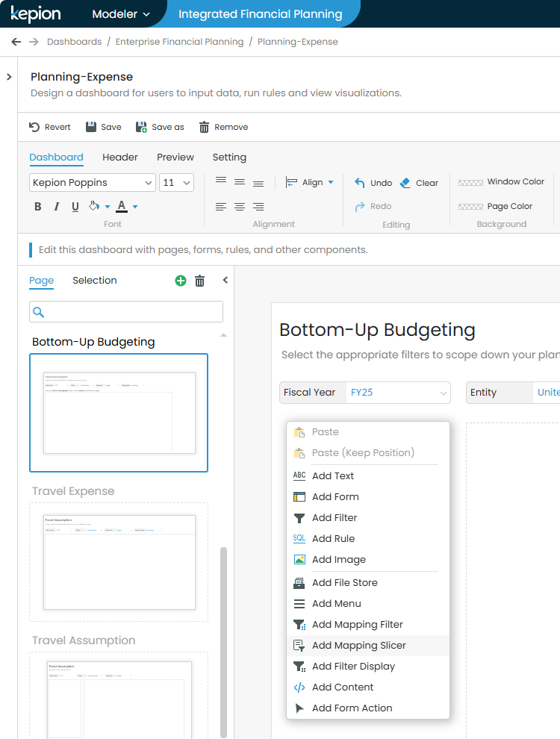Click the Revert icon in toolbar

click(x=34, y=127)
